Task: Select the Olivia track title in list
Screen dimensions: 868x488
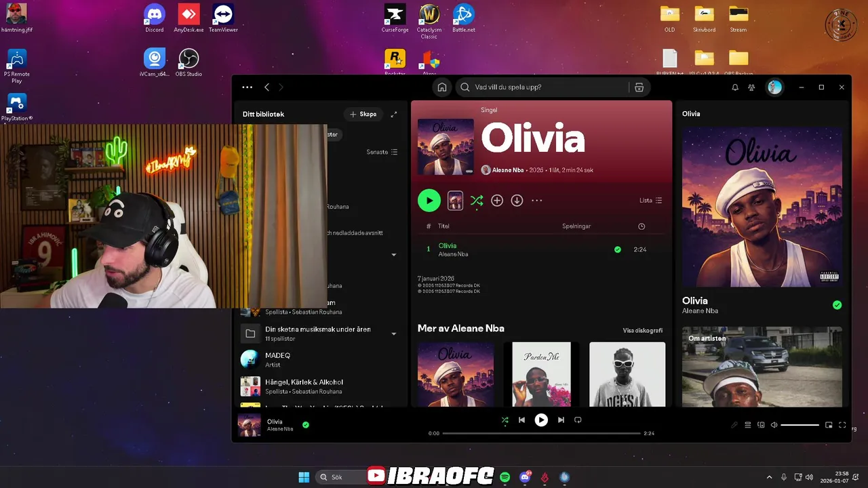Action: click(x=448, y=246)
